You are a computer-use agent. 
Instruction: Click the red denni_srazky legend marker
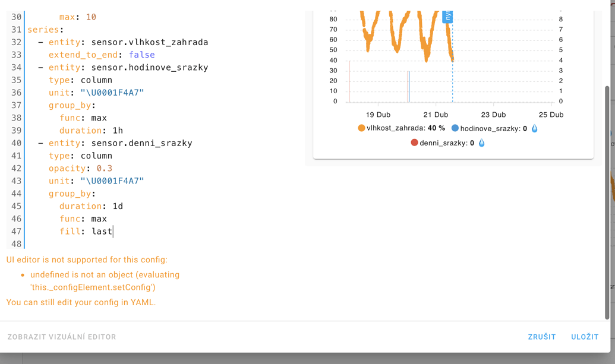(x=414, y=143)
